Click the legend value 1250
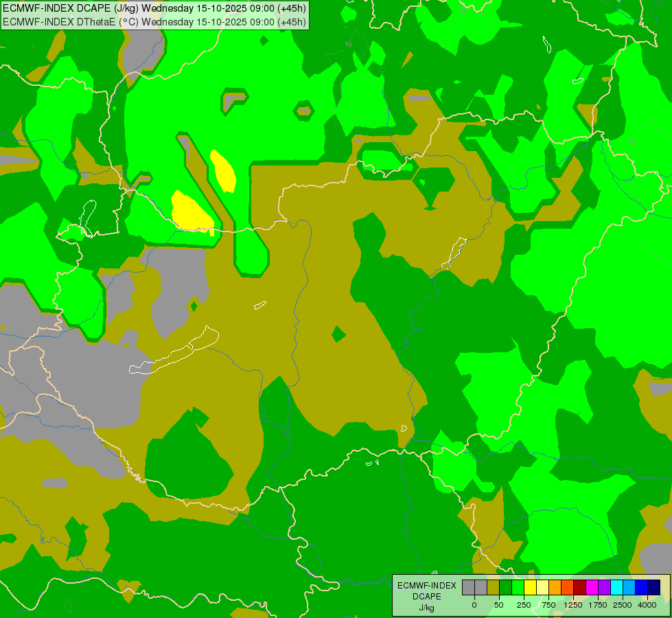The height and width of the screenshot is (618, 672). [x=573, y=605]
